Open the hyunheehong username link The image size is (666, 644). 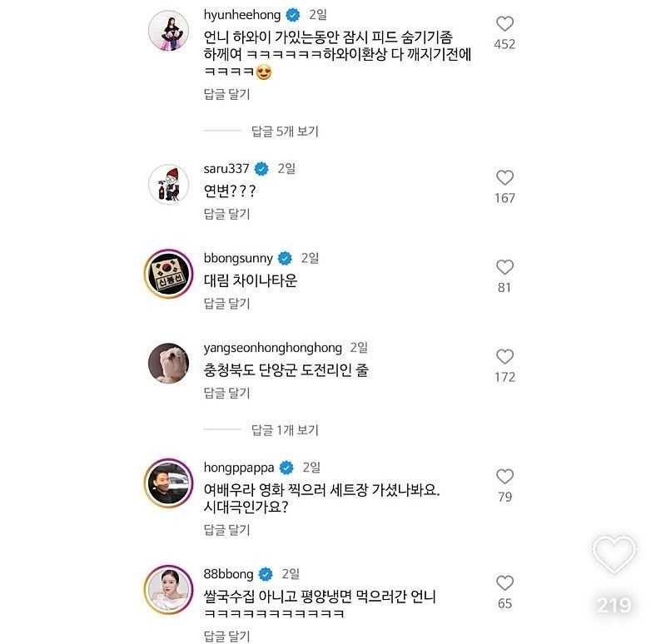click(240, 15)
